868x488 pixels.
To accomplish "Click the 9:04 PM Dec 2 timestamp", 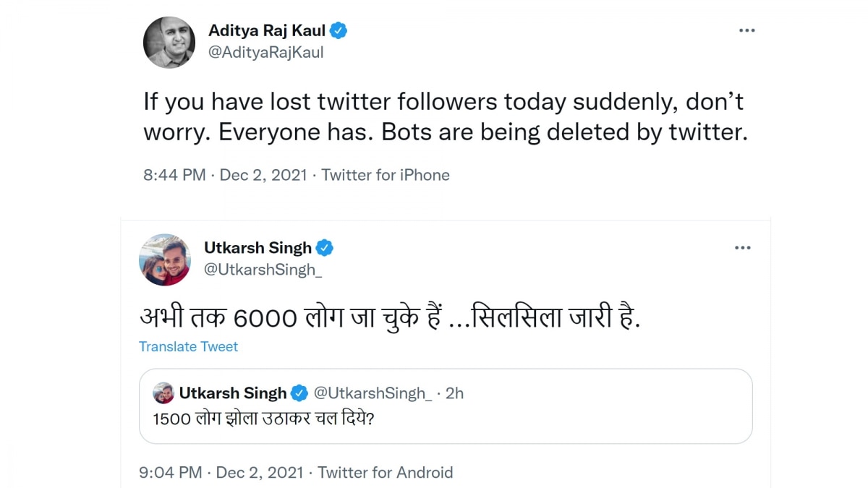I will (x=222, y=473).
